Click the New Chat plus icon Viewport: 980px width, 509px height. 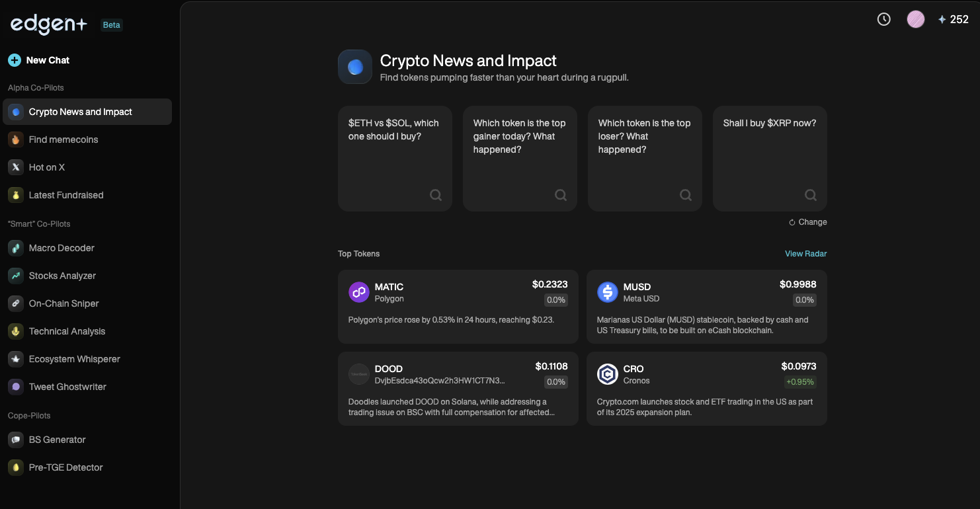tap(15, 60)
